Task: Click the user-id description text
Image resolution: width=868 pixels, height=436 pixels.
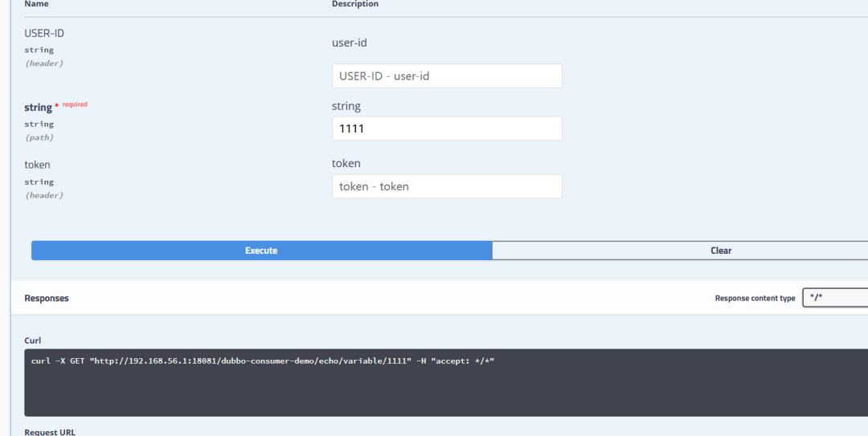Action: coord(349,43)
